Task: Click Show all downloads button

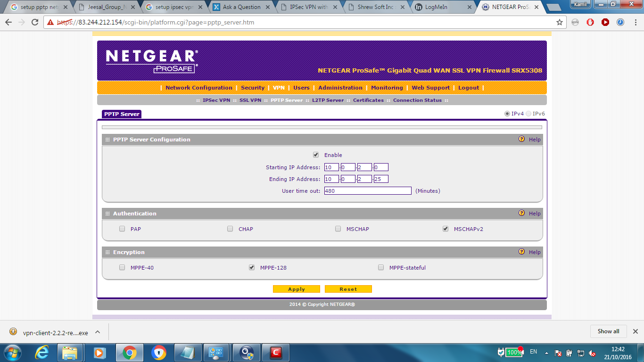Action: click(608, 331)
